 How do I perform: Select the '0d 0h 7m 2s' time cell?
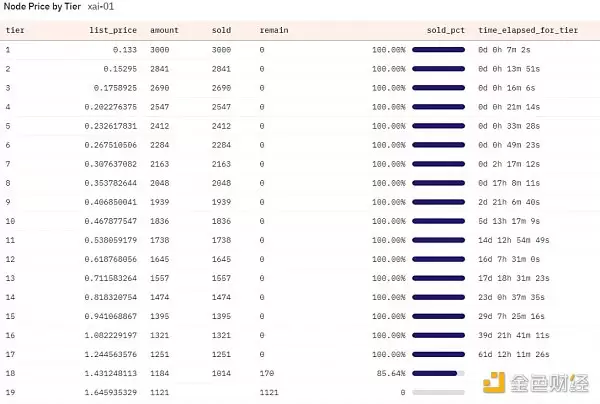[x=509, y=48]
